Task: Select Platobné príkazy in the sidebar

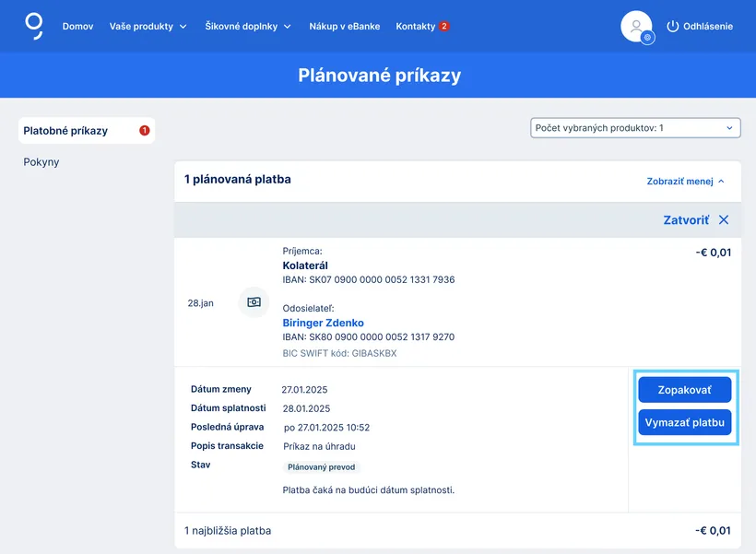Action: [65, 131]
